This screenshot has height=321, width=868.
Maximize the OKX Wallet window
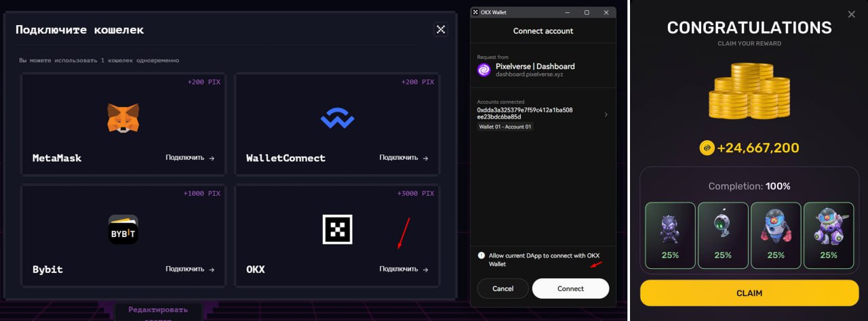pyautogui.click(x=587, y=12)
